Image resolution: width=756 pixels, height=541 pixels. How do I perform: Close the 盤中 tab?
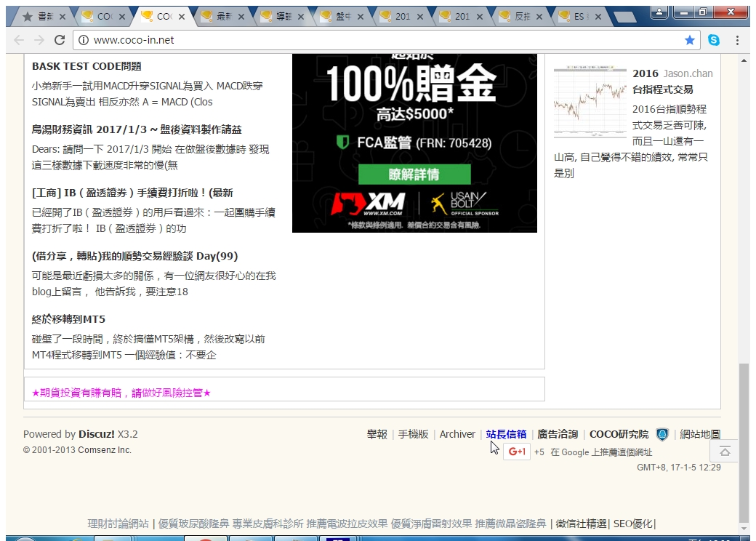coord(360,17)
